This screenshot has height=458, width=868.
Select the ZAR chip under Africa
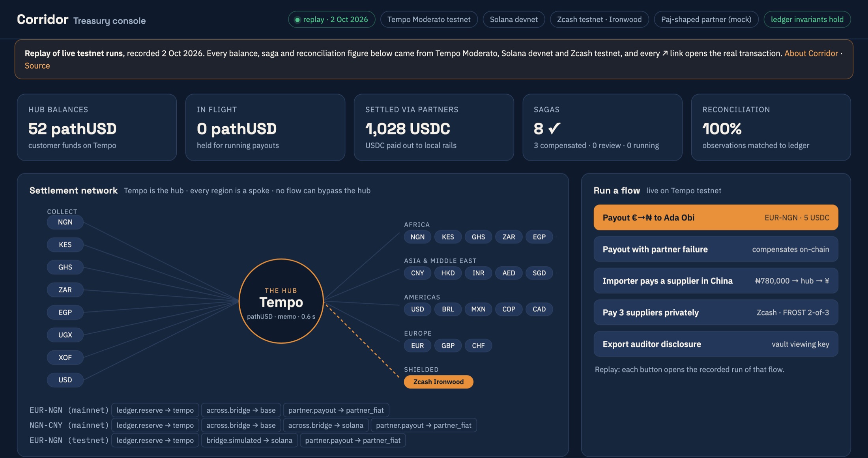(509, 237)
